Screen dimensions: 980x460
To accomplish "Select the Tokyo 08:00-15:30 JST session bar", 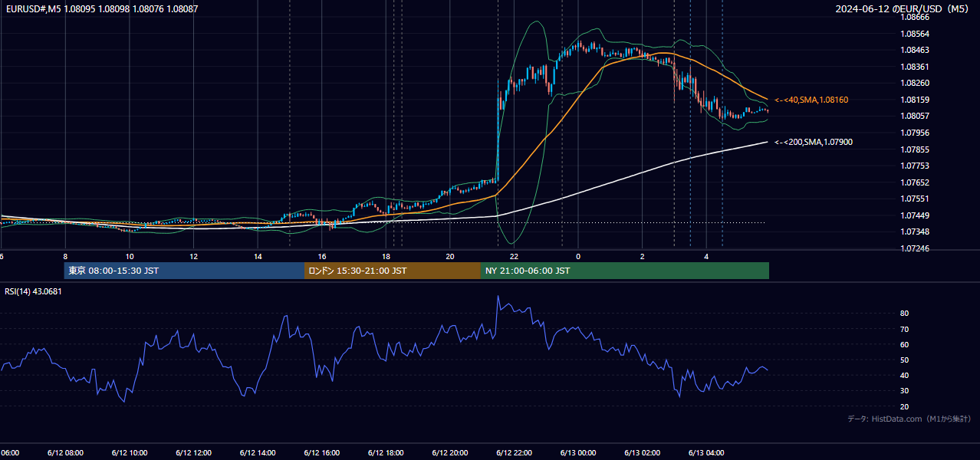I will tap(184, 271).
